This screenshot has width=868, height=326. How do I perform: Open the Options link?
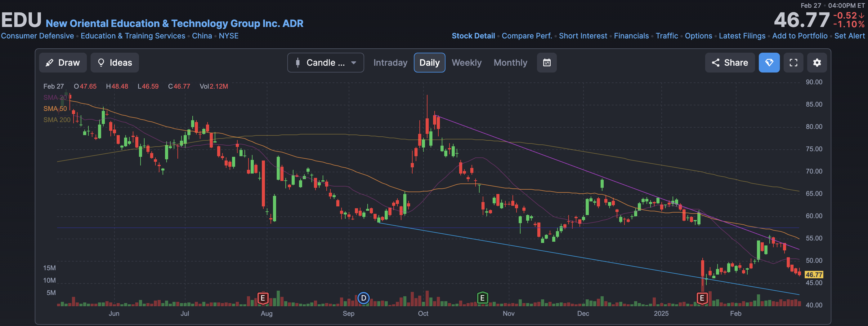coord(698,36)
